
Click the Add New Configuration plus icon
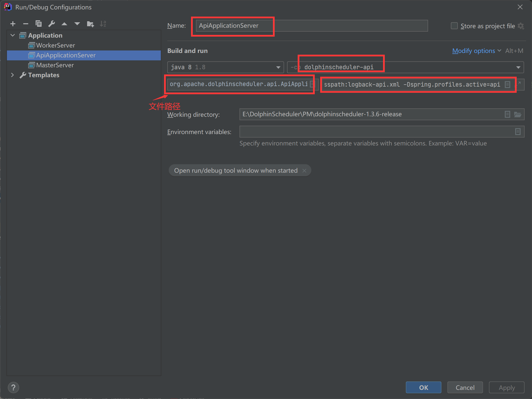pos(13,24)
